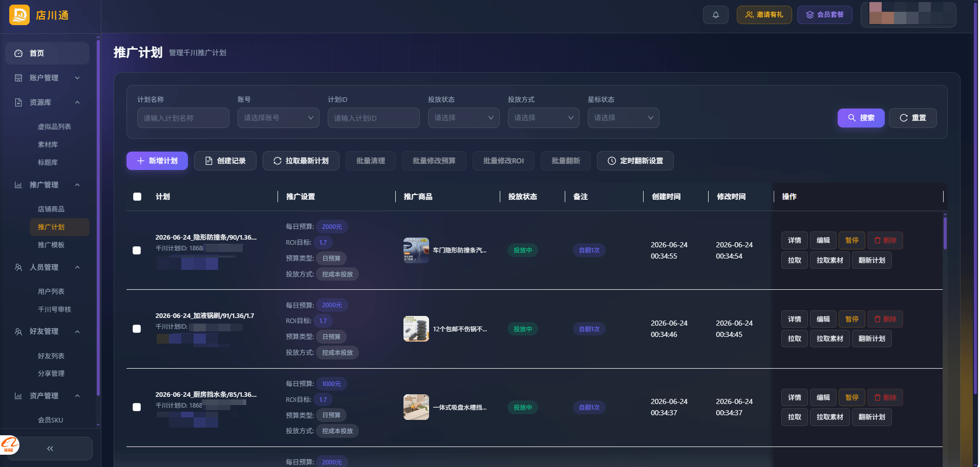Click the 批量翻新 button
980x467 pixels.
click(x=565, y=161)
